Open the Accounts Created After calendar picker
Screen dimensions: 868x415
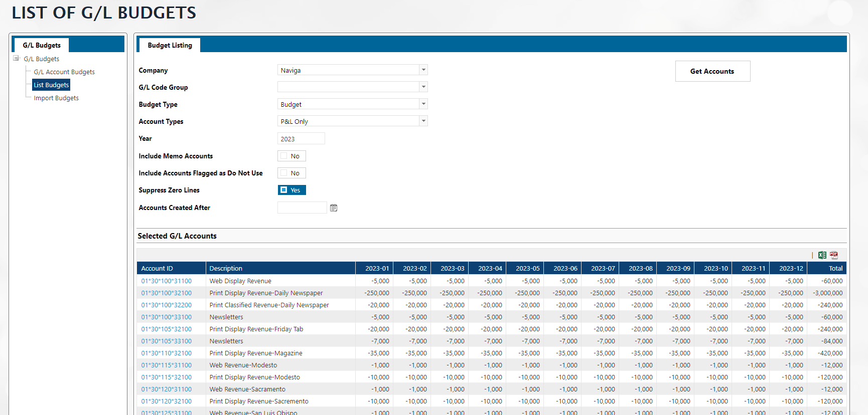(334, 208)
